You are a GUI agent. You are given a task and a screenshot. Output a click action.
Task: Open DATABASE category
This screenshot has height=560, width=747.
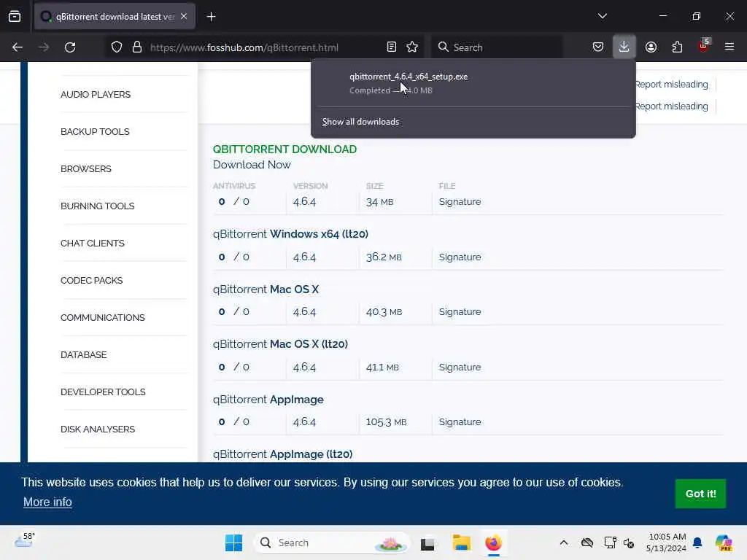click(83, 354)
